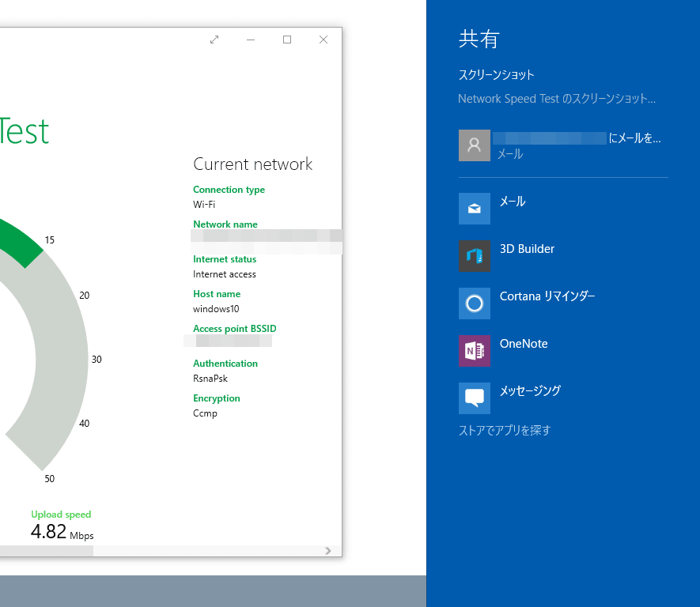The height and width of the screenshot is (607, 700).
Task: Choose Cortana リマインダー share target
Action: (x=547, y=296)
